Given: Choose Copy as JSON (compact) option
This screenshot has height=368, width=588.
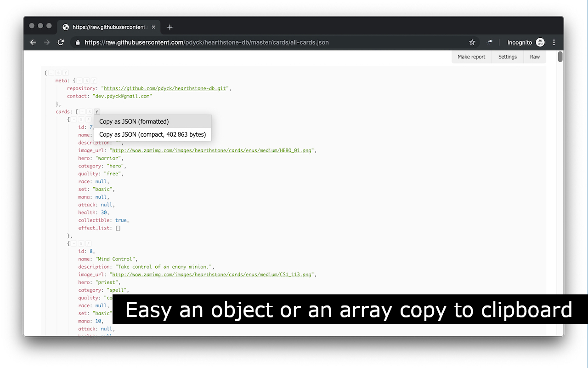Looking at the screenshot, I should tap(153, 134).
